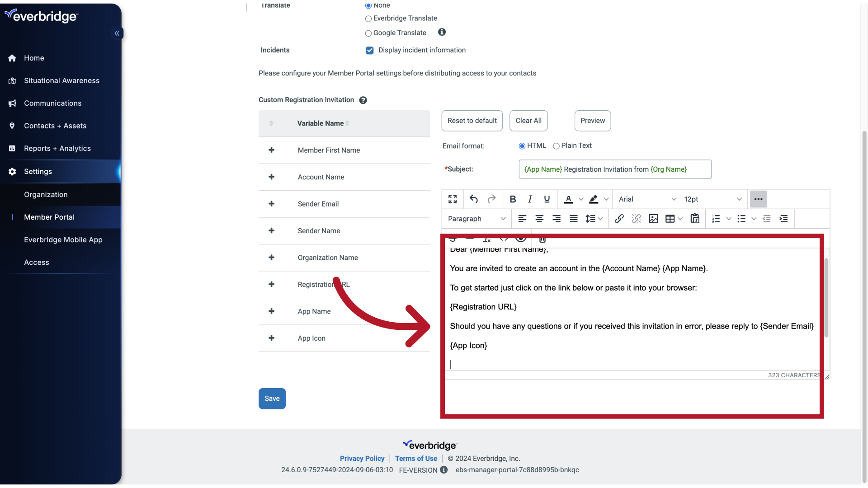Viewport: 868px width, 488px height.
Task: Open the Paragraph style dropdown
Action: point(476,219)
